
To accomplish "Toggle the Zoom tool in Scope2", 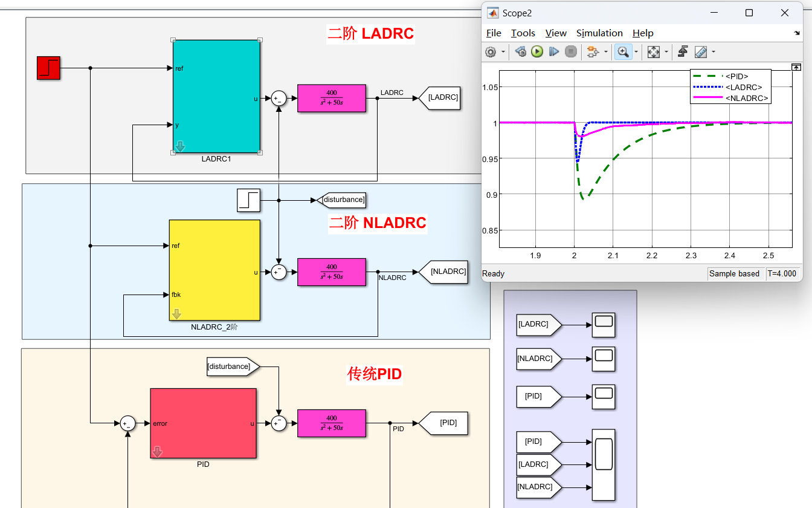I will point(623,52).
